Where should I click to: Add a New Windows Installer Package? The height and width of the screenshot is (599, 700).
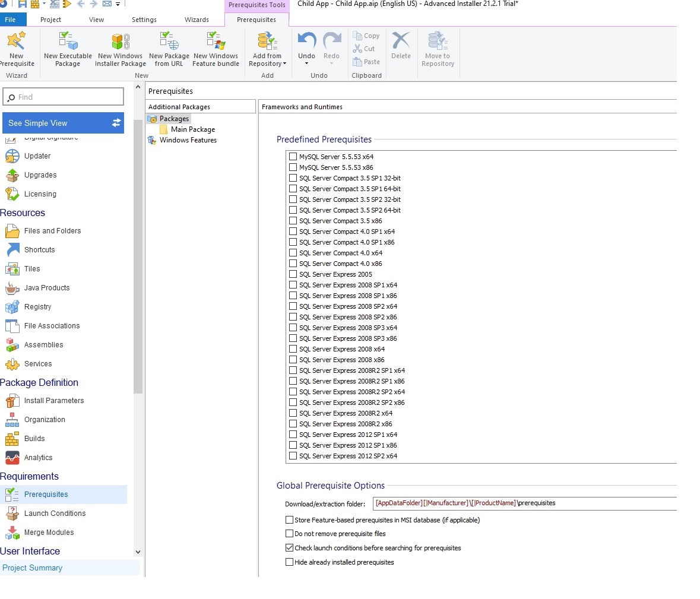click(120, 49)
